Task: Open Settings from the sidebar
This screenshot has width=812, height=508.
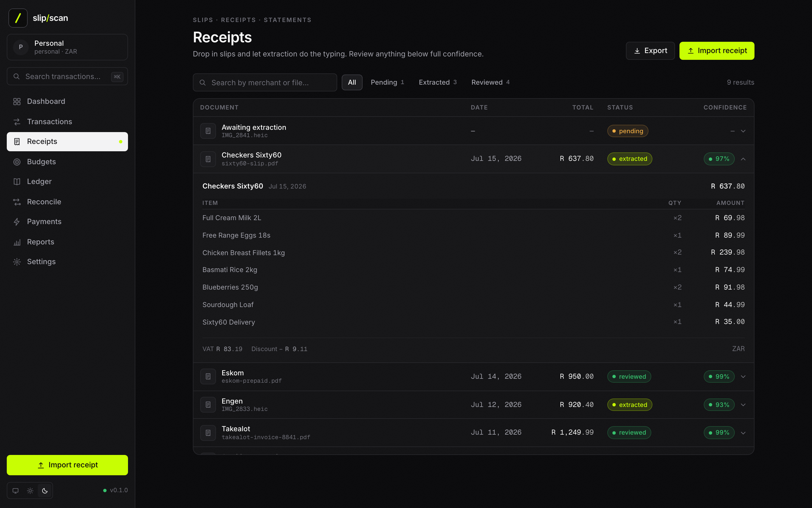Action: point(67,262)
